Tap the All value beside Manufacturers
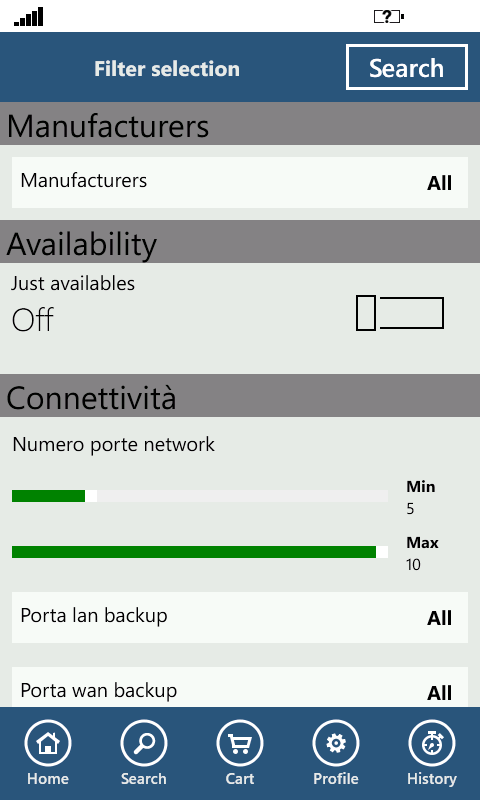 (x=439, y=183)
